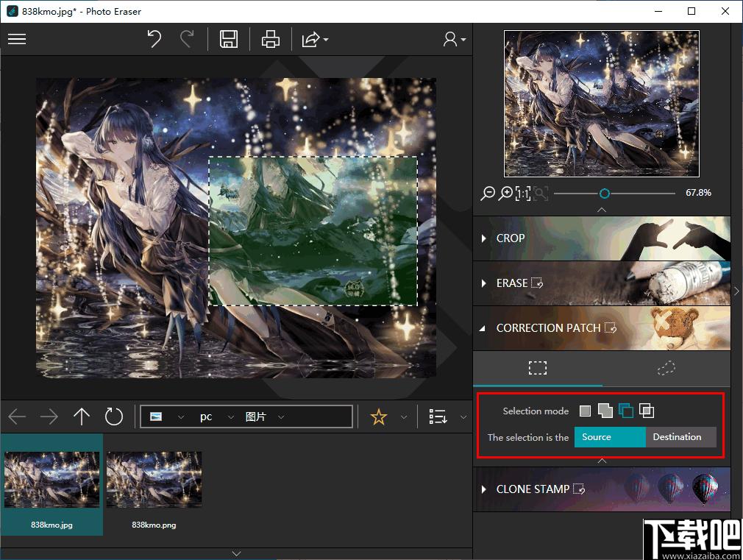This screenshot has height=560, width=743.
Task: Go up one folder level
Action: point(82,417)
